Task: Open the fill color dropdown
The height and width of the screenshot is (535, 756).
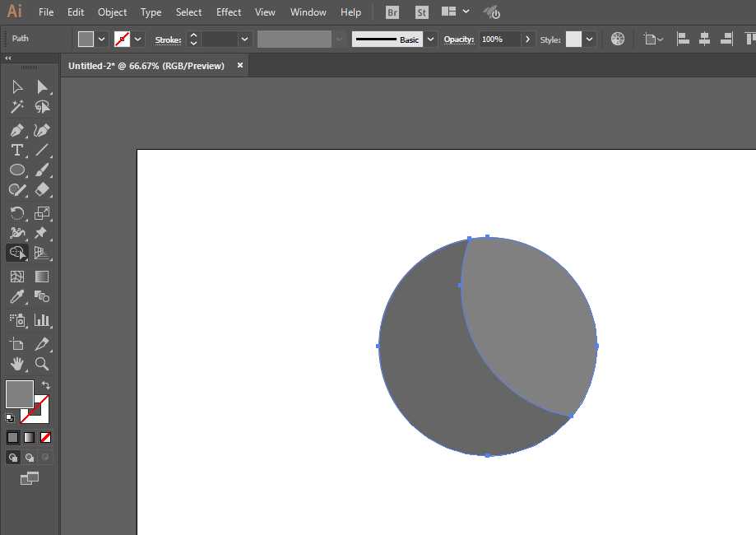Action: pyautogui.click(x=102, y=39)
